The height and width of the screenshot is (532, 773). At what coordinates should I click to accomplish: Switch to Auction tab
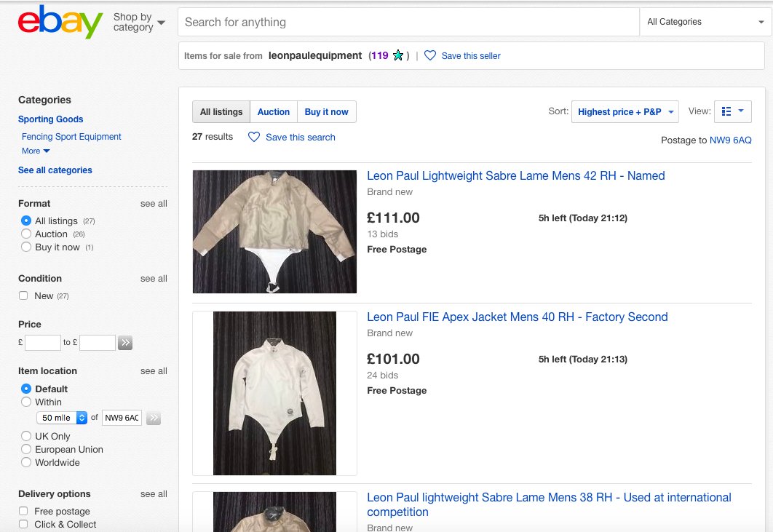[274, 111]
